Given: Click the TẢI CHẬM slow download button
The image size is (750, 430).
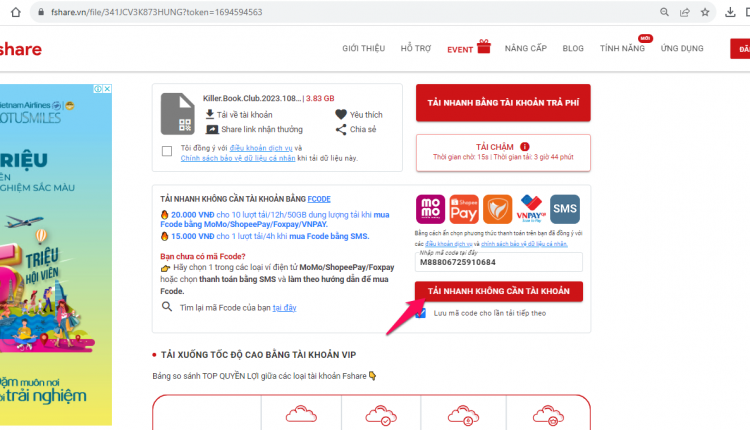Looking at the screenshot, I should point(503,153).
